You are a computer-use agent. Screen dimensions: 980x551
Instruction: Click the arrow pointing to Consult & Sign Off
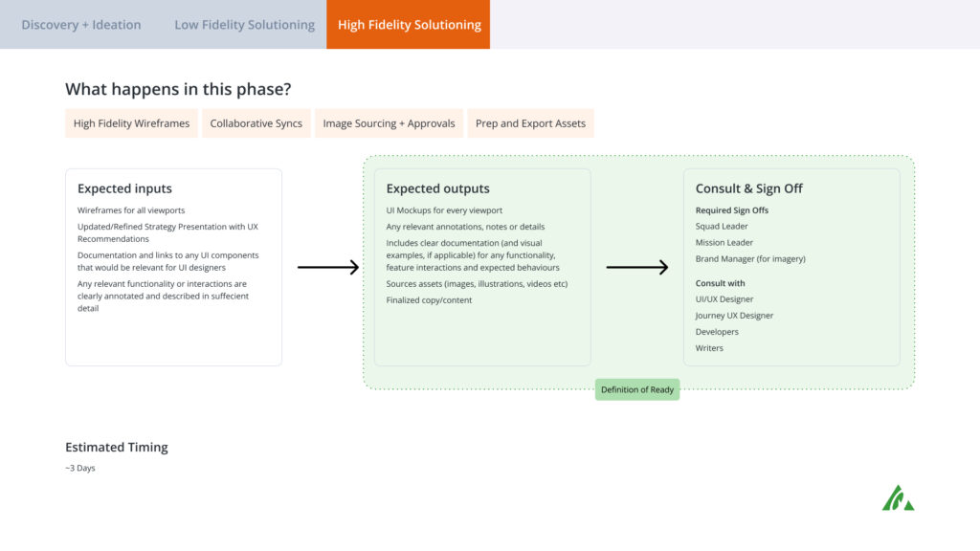pyautogui.click(x=636, y=268)
